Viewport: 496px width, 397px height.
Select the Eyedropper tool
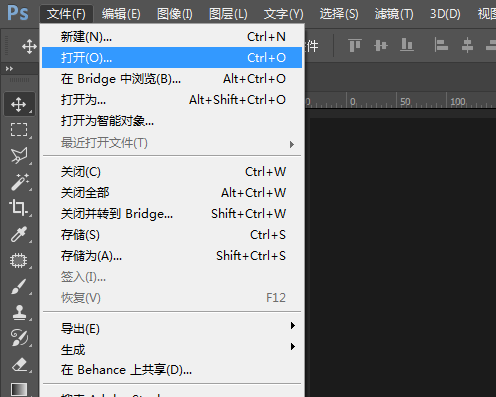19,234
